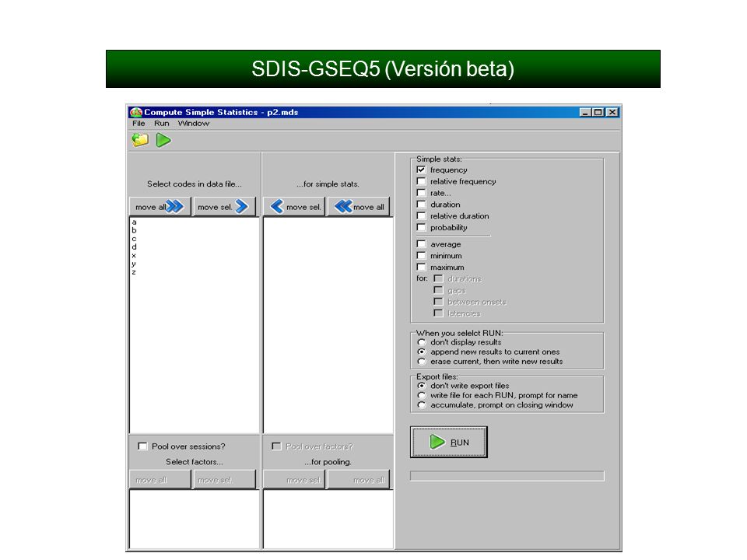This screenshot has height=560, width=747.
Task: Uncheck the frequency checkbox
Action: [421, 170]
